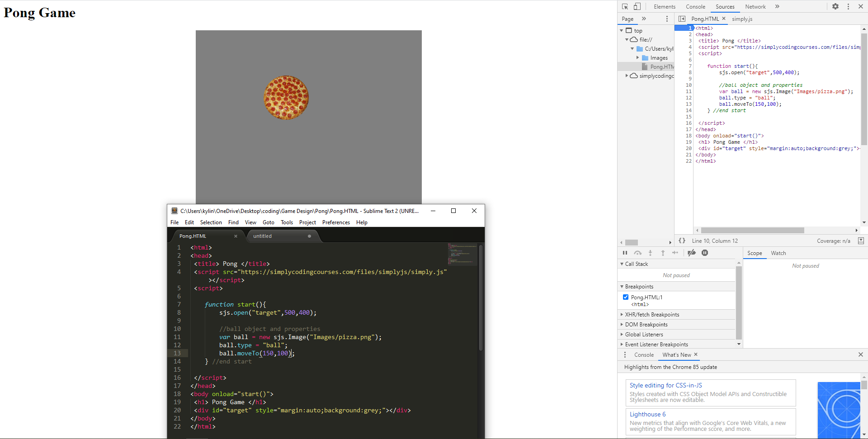
Task: Open the Lighthouse 6 link
Action: (x=648, y=414)
